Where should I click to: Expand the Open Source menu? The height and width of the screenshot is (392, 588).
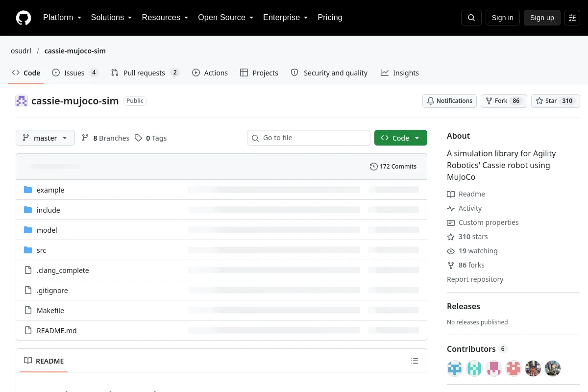pos(226,18)
